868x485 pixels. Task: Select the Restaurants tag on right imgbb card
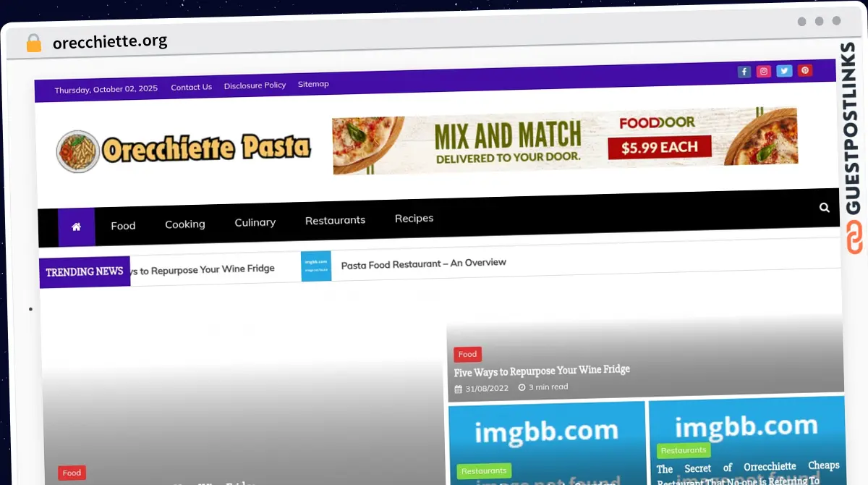684,450
